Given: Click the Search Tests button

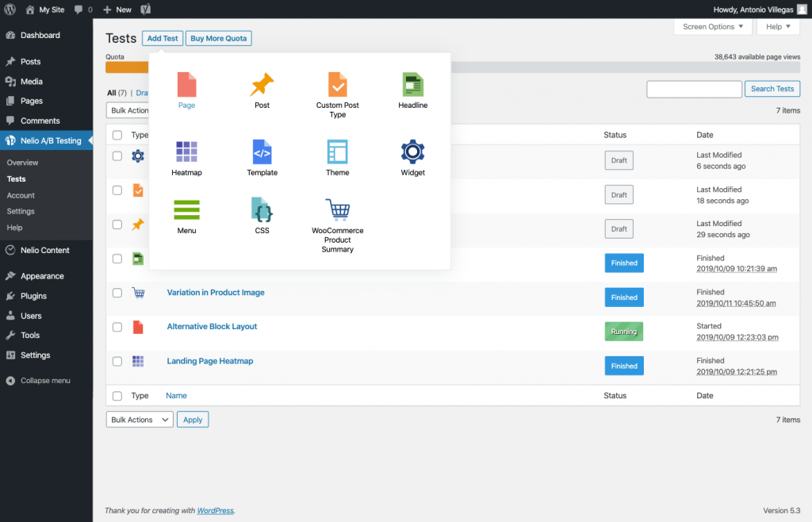Looking at the screenshot, I should coord(772,89).
